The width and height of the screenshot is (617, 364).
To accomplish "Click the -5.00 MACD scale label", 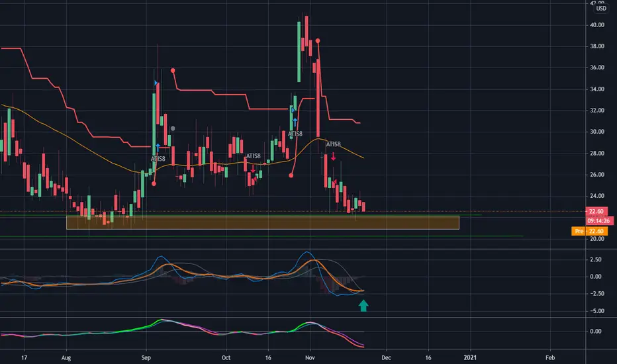I will point(594,311).
